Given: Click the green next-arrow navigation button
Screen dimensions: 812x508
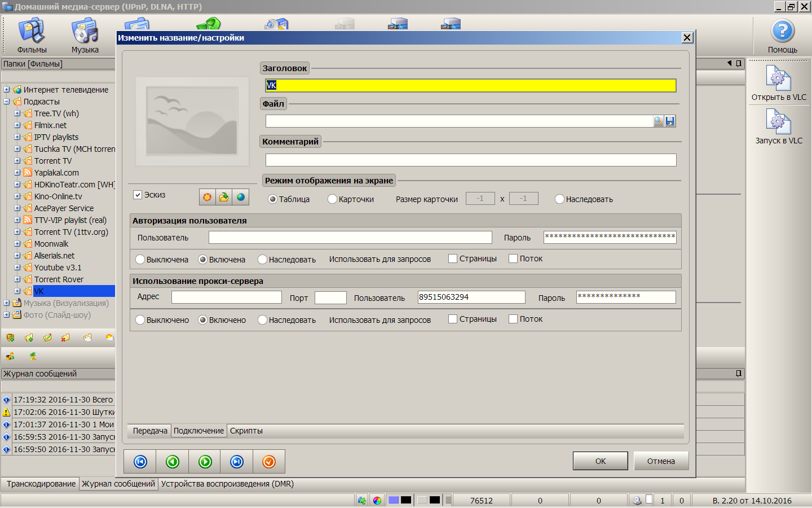Looking at the screenshot, I should tap(205, 462).
